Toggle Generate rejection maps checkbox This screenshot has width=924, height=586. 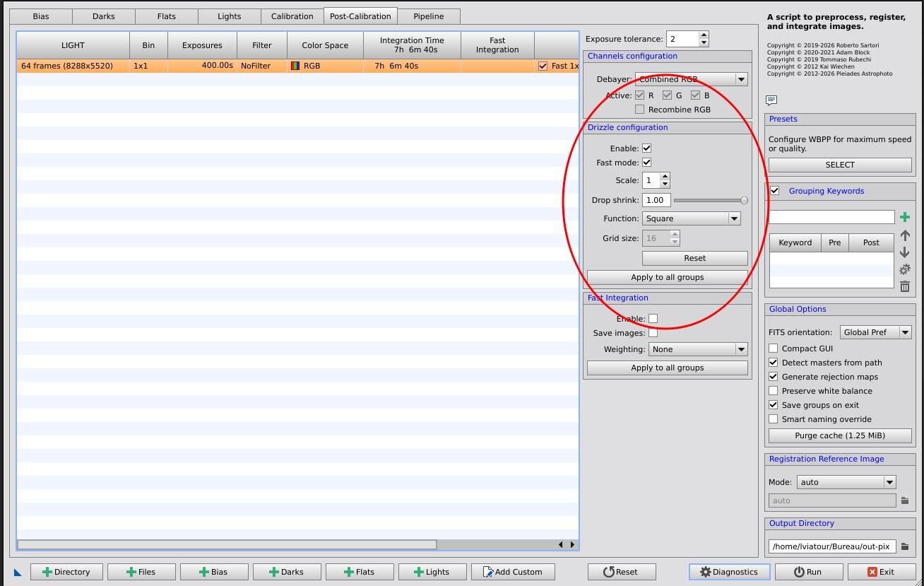pyautogui.click(x=773, y=377)
